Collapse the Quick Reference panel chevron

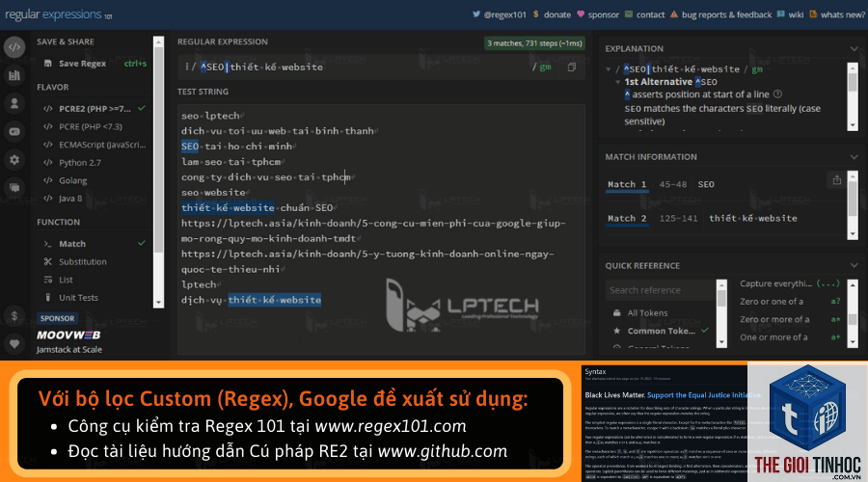tap(854, 266)
